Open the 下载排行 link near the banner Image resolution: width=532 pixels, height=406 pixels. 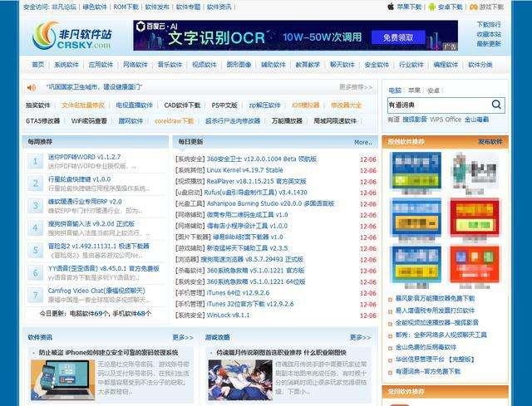coord(489,25)
